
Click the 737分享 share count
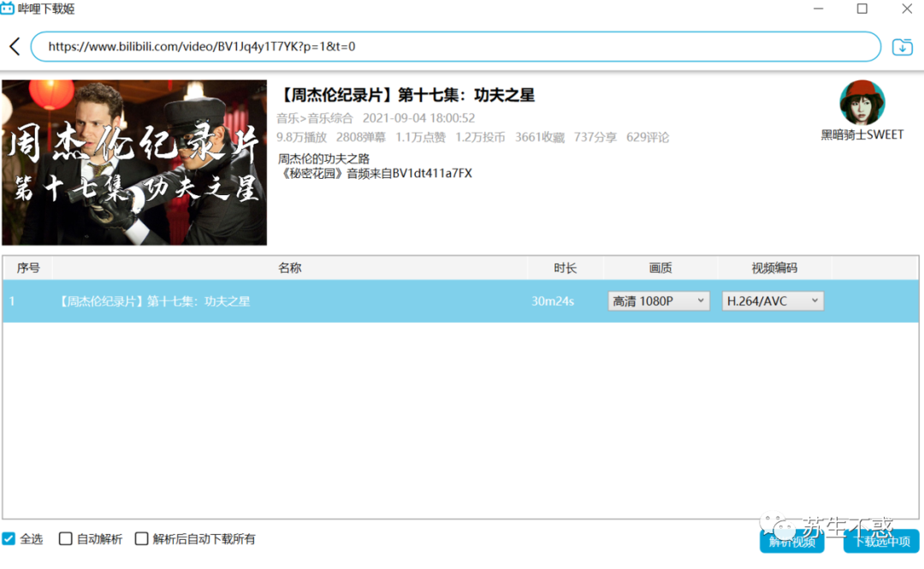coord(595,138)
